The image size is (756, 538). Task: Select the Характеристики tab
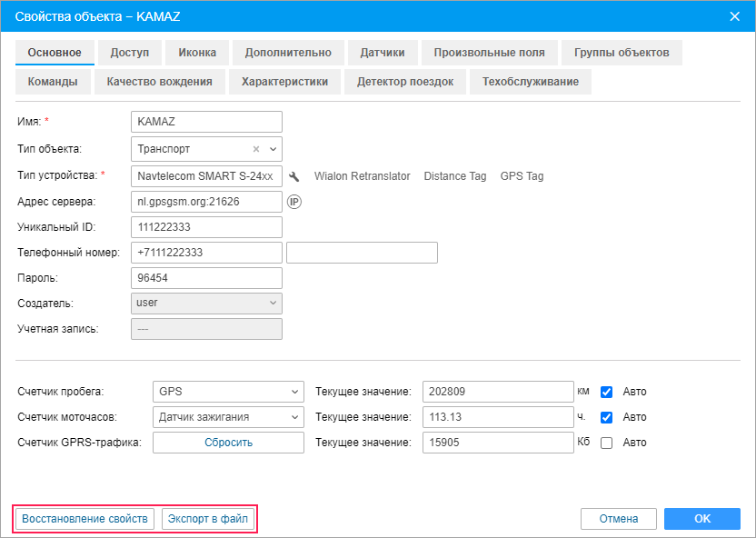tap(285, 82)
